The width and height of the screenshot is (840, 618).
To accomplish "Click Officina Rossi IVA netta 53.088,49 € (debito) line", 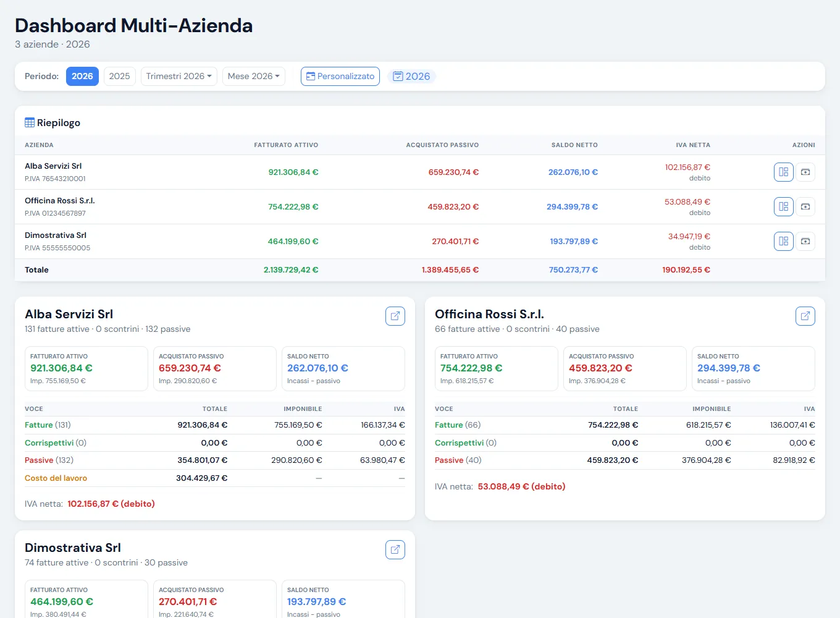I will click(x=500, y=487).
